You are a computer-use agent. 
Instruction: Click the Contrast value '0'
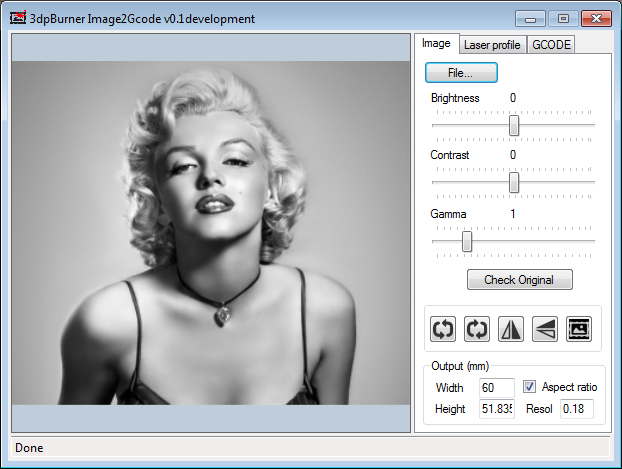click(513, 155)
